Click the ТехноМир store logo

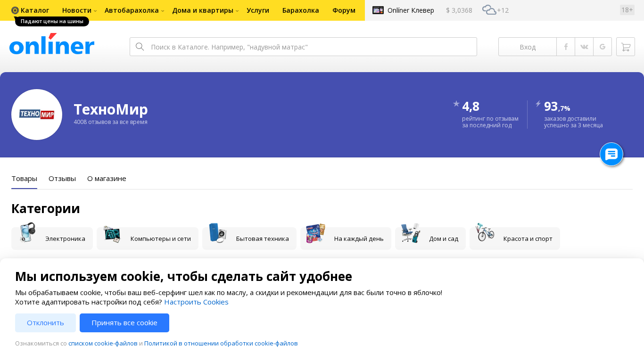(37, 115)
